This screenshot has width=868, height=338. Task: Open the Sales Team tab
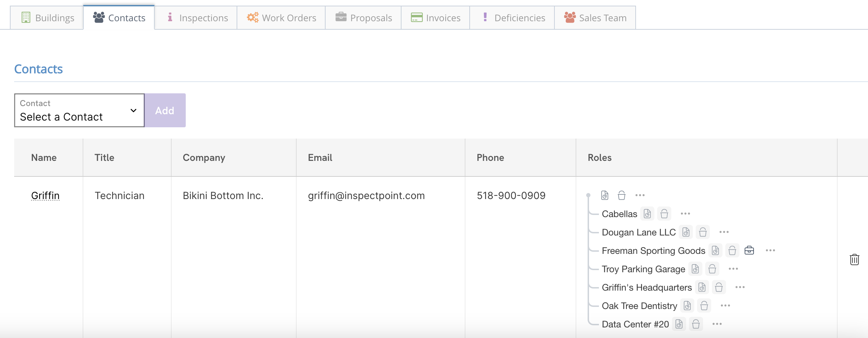coord(595,18)
